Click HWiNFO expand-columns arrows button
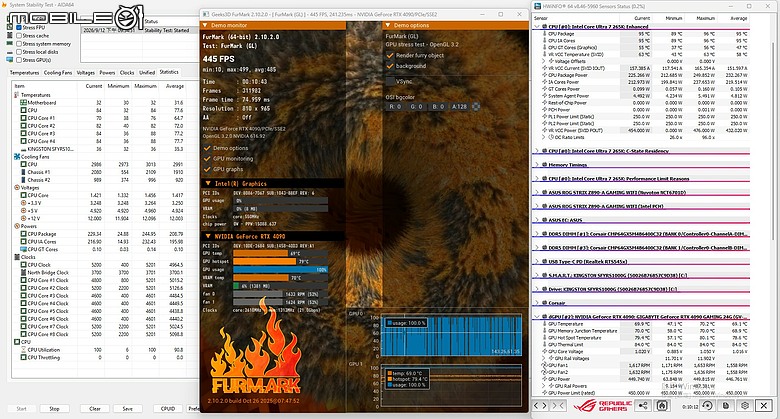This screenshot has width=780, height=419. coord(540,406)
